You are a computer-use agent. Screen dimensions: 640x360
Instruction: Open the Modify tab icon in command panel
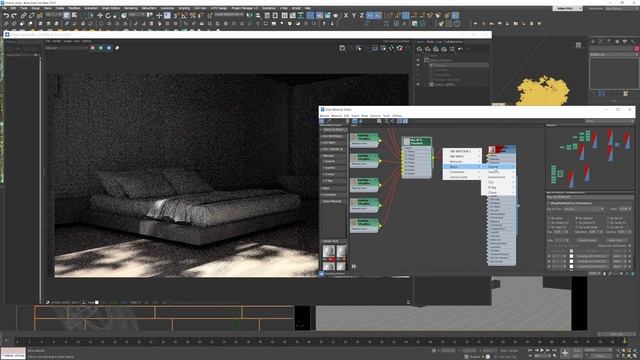pos(601,42)
